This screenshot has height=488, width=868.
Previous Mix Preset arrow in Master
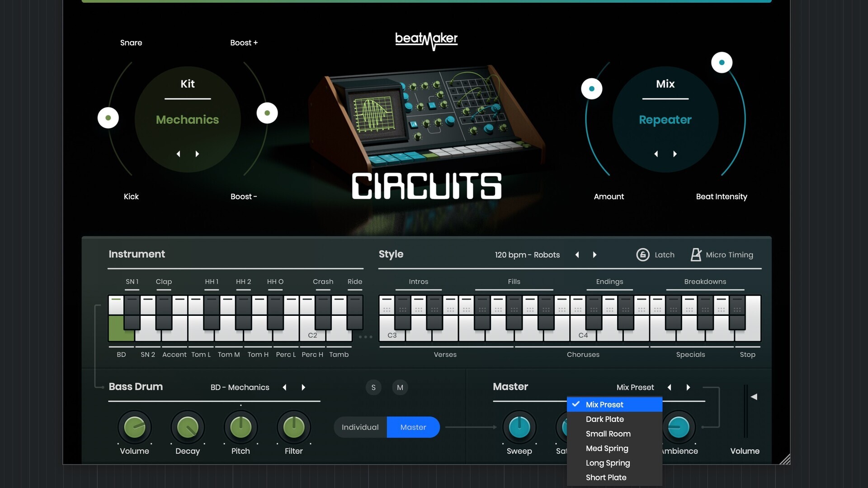(x=670, y=388)
